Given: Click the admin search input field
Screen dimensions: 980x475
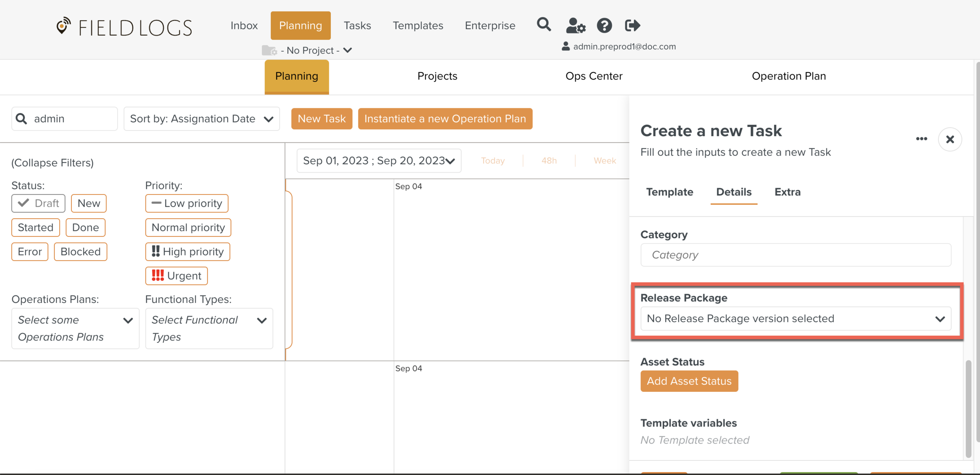Looking at the screenshot, I should 64,118.
